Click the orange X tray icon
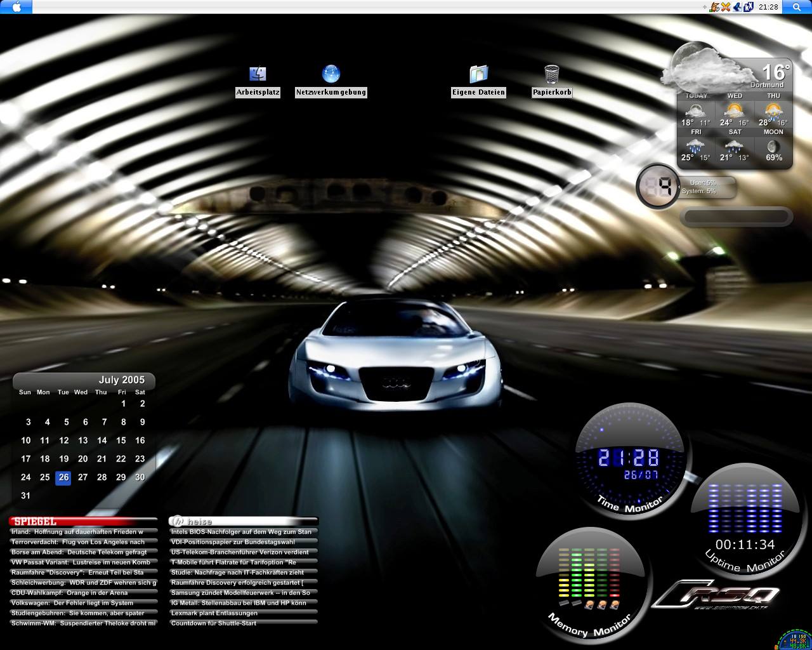The height and width of the screenshot is (650, 812). tap(726, 7)
